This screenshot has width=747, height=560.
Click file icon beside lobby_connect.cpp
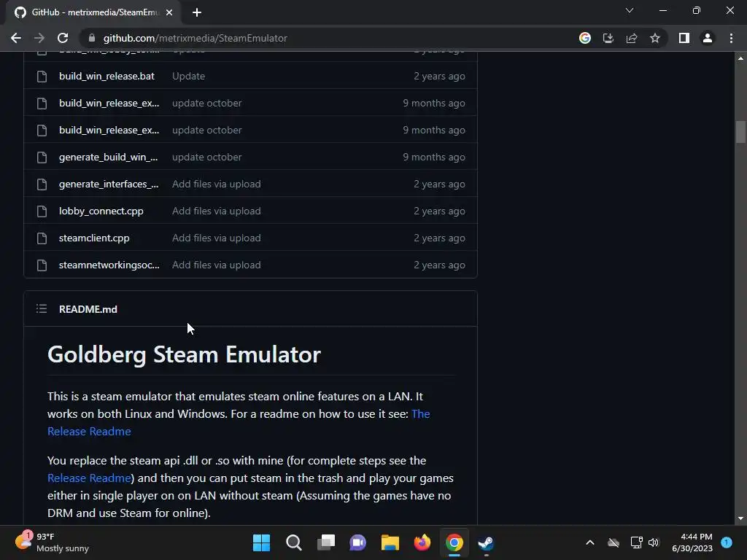click(x=42, y=211)
